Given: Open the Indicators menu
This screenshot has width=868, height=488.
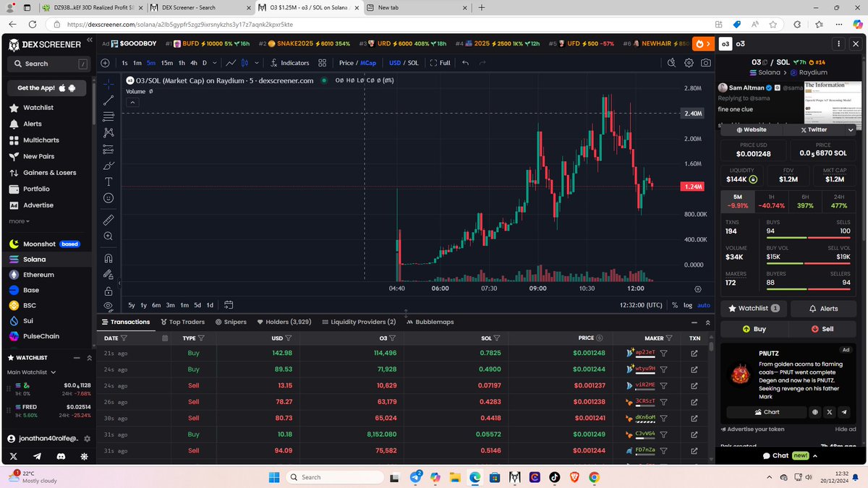Looking at the screenshot, I should tap(289, 63).
